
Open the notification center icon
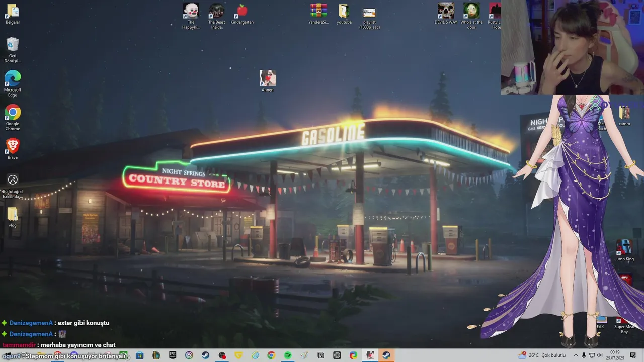point(633,355)
